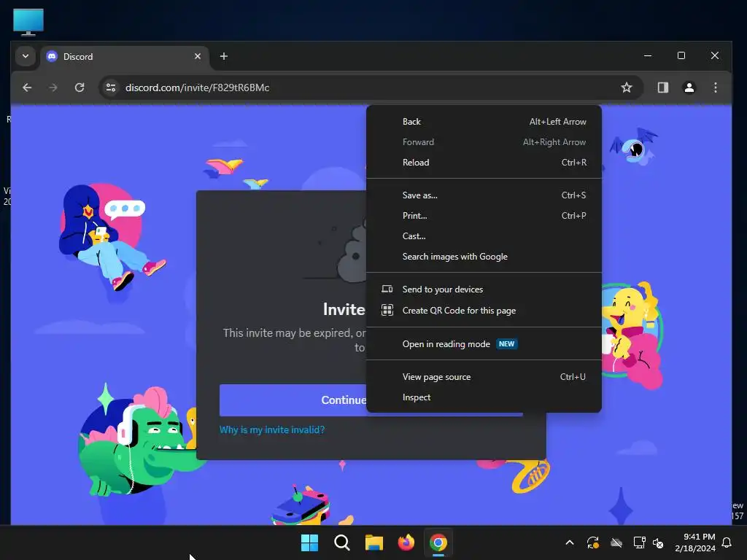Maximize the Chrome window

tap(681, 55)
